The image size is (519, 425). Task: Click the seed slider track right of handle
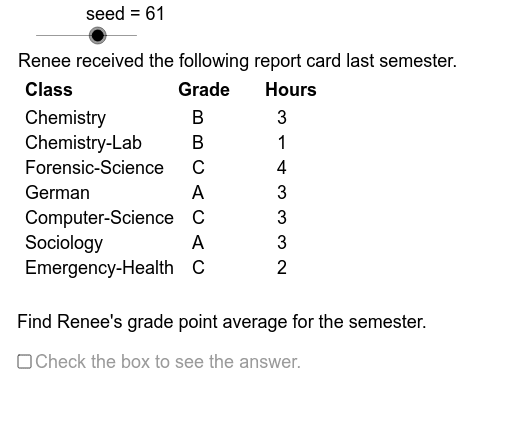(x=122, y=35)
